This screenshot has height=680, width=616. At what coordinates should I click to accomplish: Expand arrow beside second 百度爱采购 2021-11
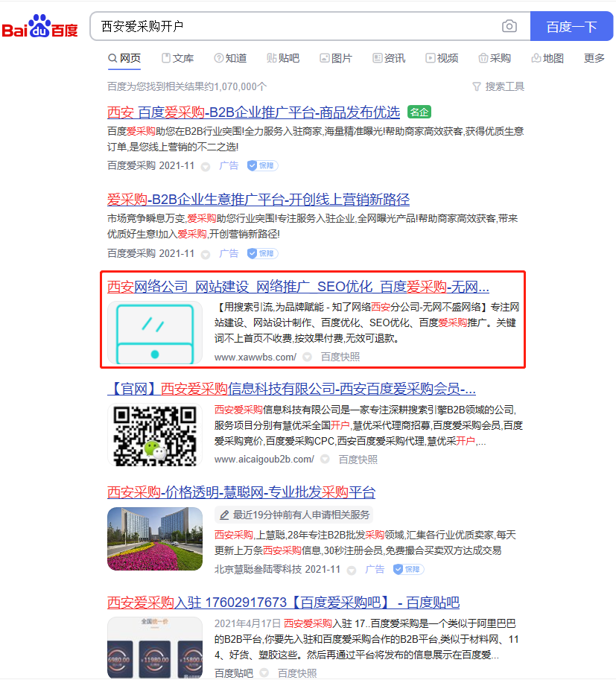206,254
